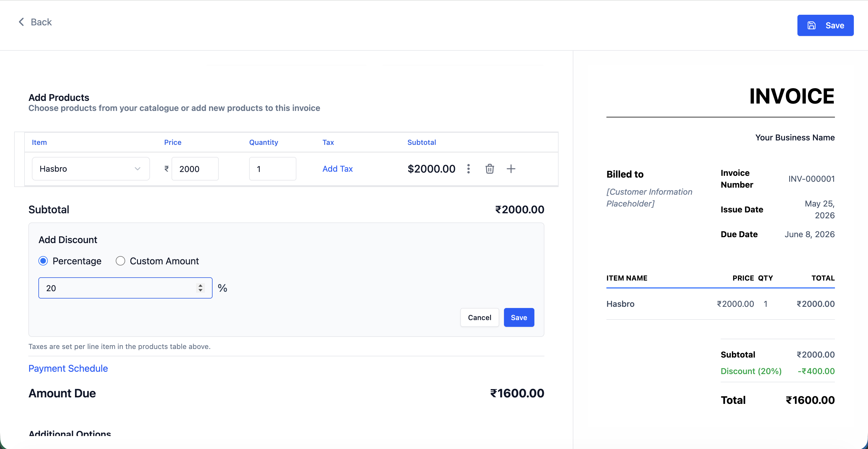Open the Payment Schedule link
The width and height of the screenshot is (868, 449).
pos(68,368)
